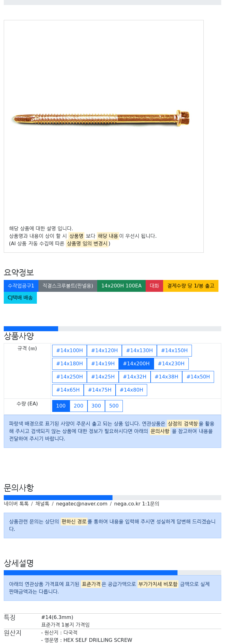Pick the 200 quantity option
This screenshot has height=644, width=225.
(x=78, y=406)
